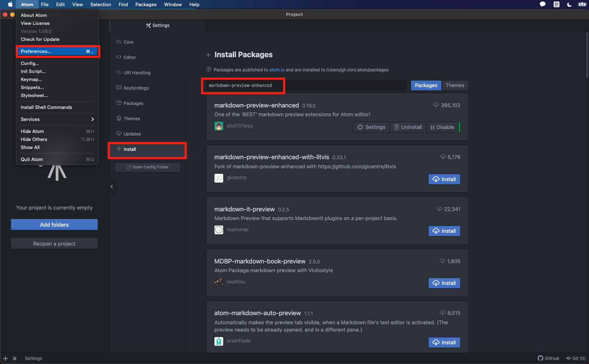Click the plus icon in status bar
Viewport: 589px width, 364px height.
[x=5, y=359]
